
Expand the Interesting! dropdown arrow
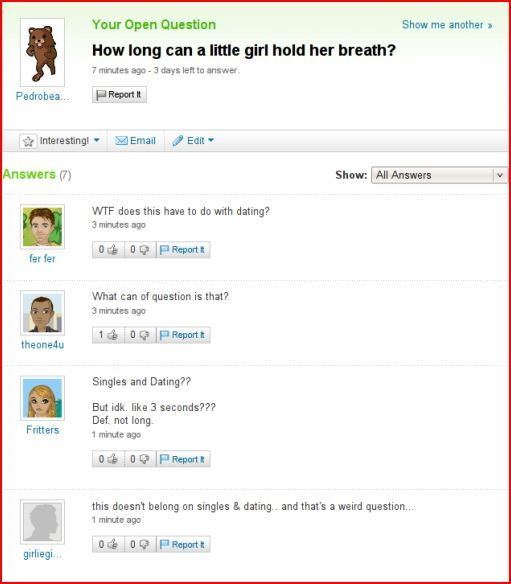pyautogui.click(x=96, y=140)
